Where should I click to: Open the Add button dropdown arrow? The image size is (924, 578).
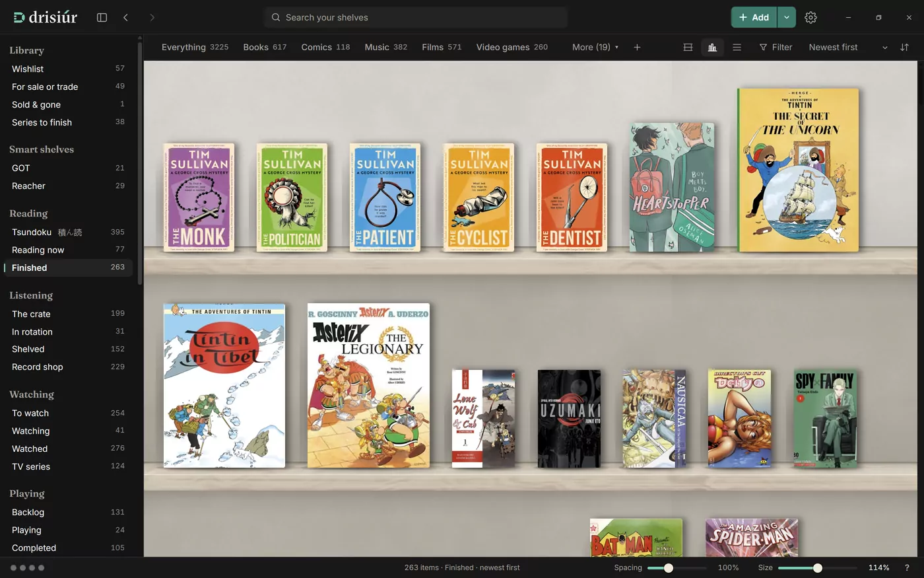pos(786,17)
